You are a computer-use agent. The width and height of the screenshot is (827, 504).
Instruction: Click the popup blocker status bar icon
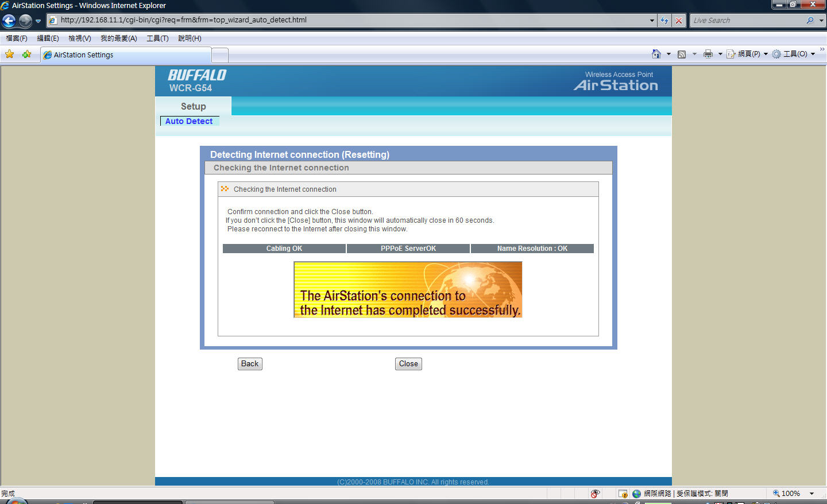[595, 494]
